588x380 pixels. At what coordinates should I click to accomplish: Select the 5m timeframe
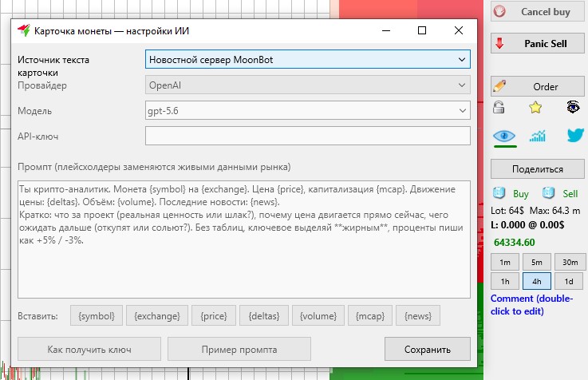pyautogui.click(x=537, y=262)
